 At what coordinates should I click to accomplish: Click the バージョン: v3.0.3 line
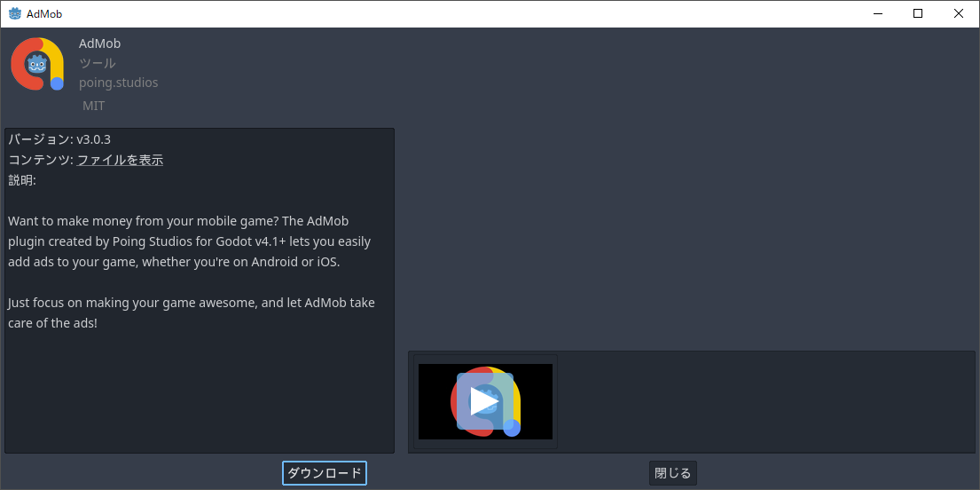point(59,139)
